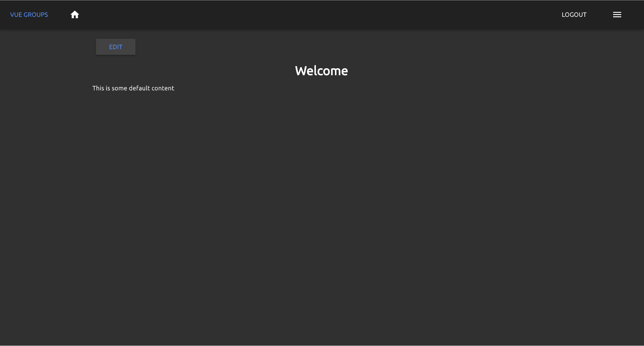
Task: Expand the right-side navigation menu
Action: [617, 15]
